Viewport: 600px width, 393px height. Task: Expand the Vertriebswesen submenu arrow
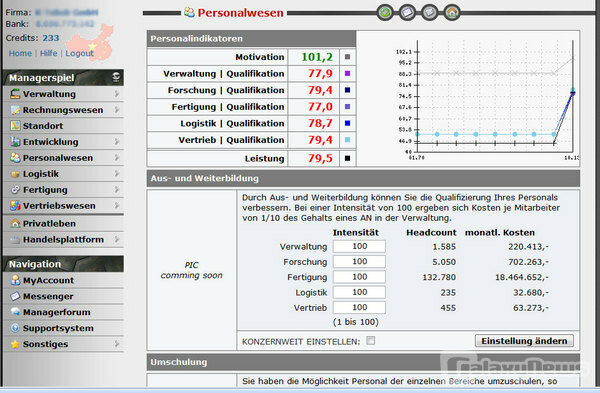[116, 205]
